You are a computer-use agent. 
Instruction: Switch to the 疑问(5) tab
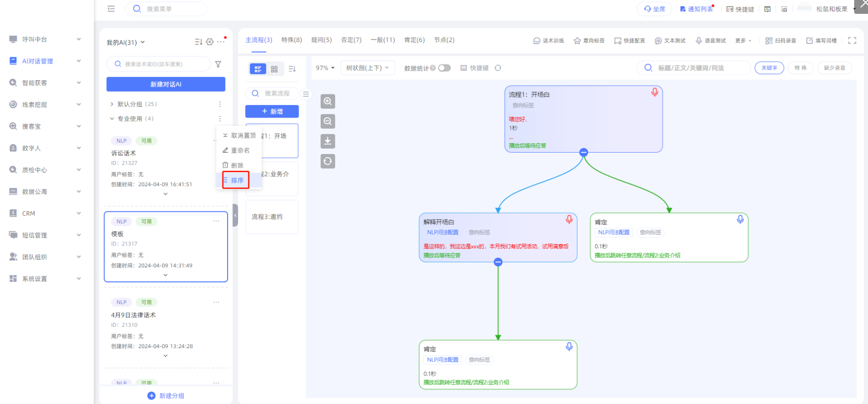(x=321, y=40)
